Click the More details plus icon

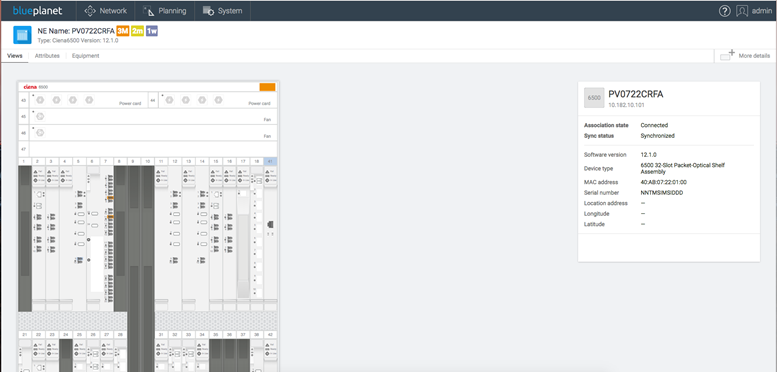[x=727, y=55]
